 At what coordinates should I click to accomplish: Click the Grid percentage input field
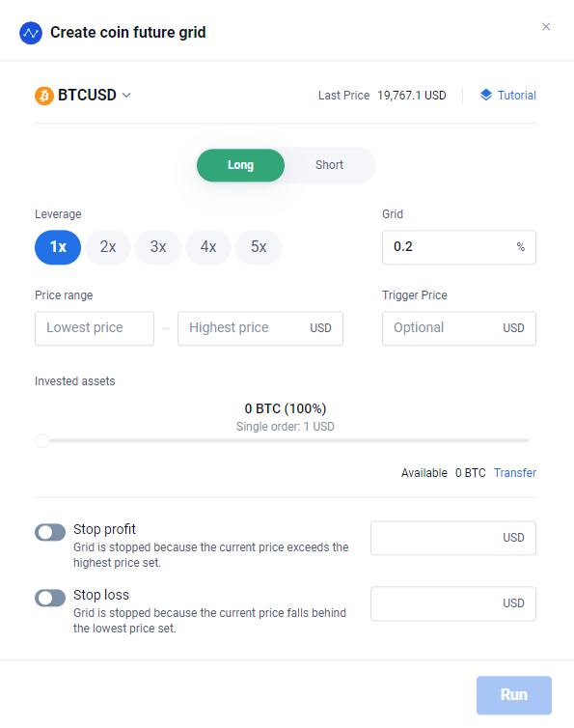click(459, 247)
